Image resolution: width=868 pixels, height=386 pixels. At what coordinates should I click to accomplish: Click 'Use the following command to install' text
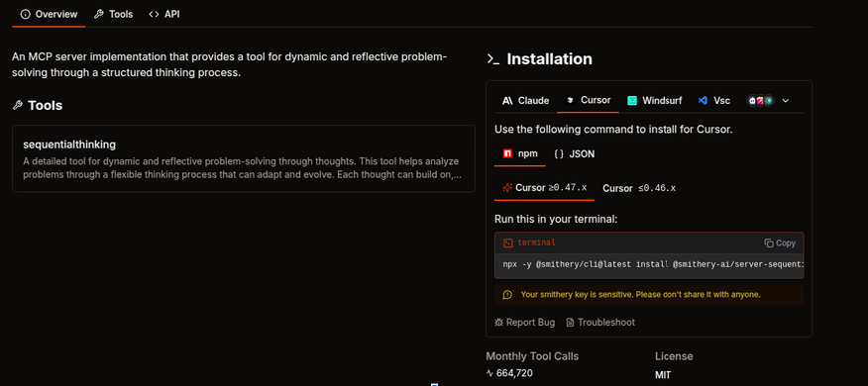pyautogui.click(x=613, y=130)
